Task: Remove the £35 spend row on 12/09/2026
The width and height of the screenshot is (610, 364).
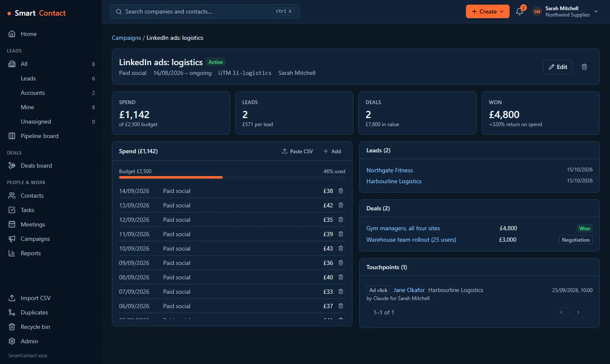Action: (341, 220)
